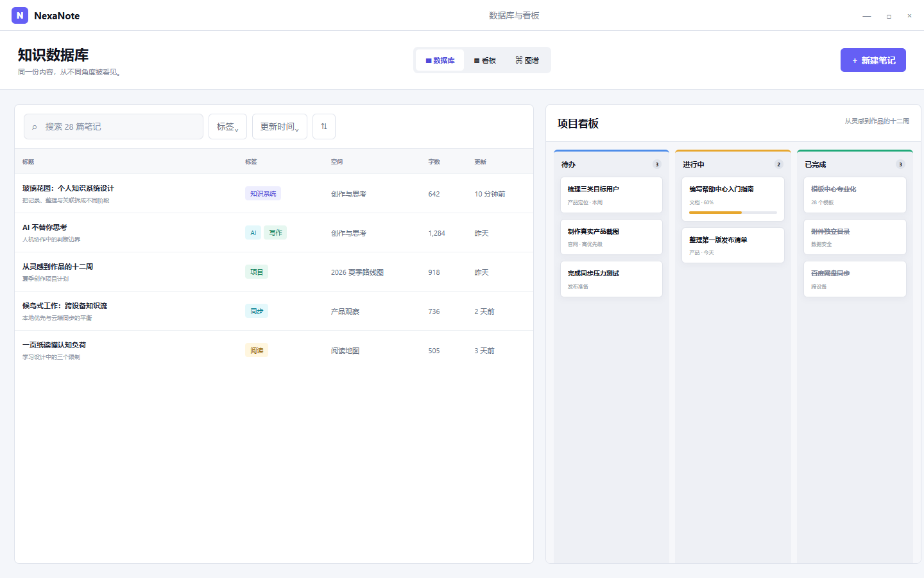Open the 标签 filter dropdown

(228, 127)
